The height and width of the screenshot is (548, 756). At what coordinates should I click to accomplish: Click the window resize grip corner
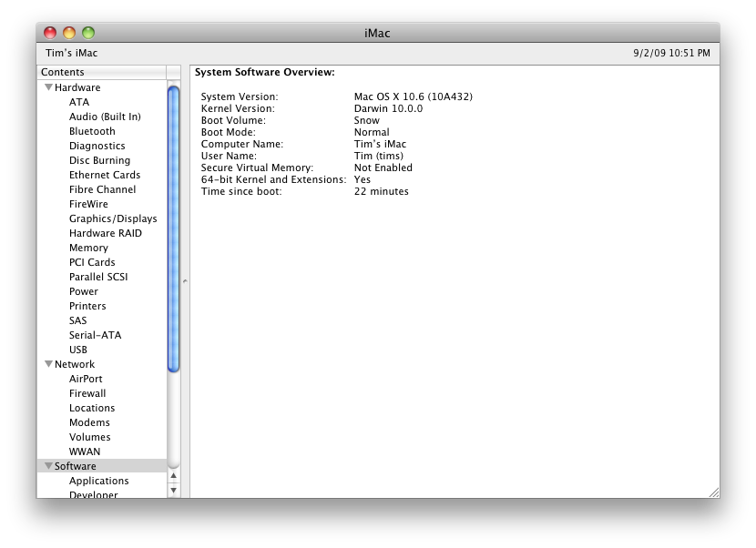tap(713, 492)
